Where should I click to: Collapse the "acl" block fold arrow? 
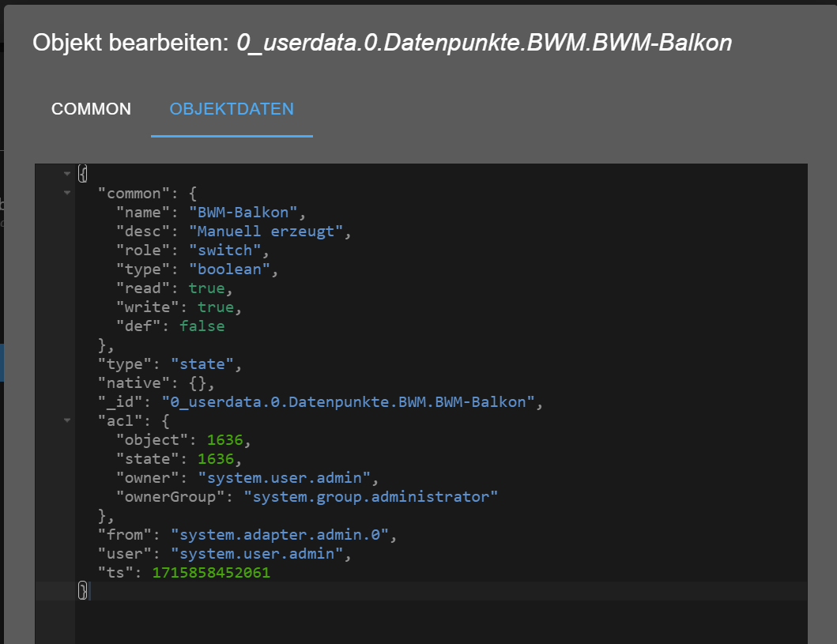point(67,420)
